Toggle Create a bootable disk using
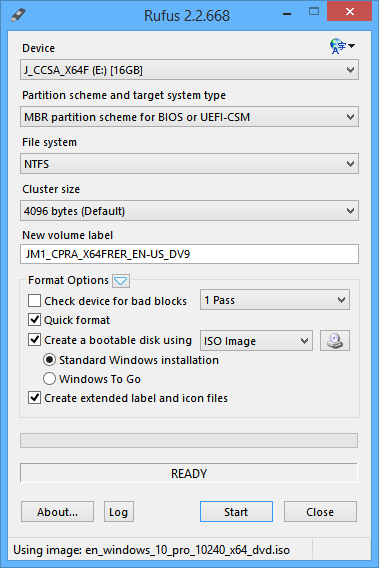 [34, 340]
